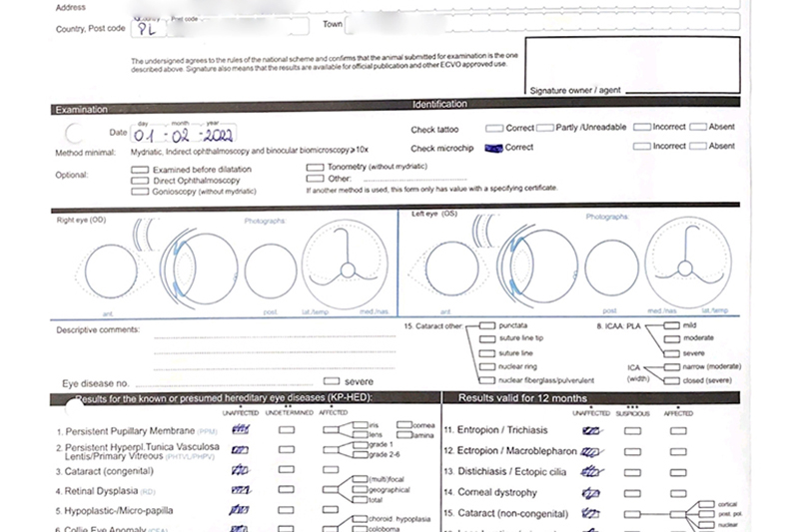Tick the cortical box for non-congenital Cataract
Viewport: 799px width, 532px height.
click(706, 504)
